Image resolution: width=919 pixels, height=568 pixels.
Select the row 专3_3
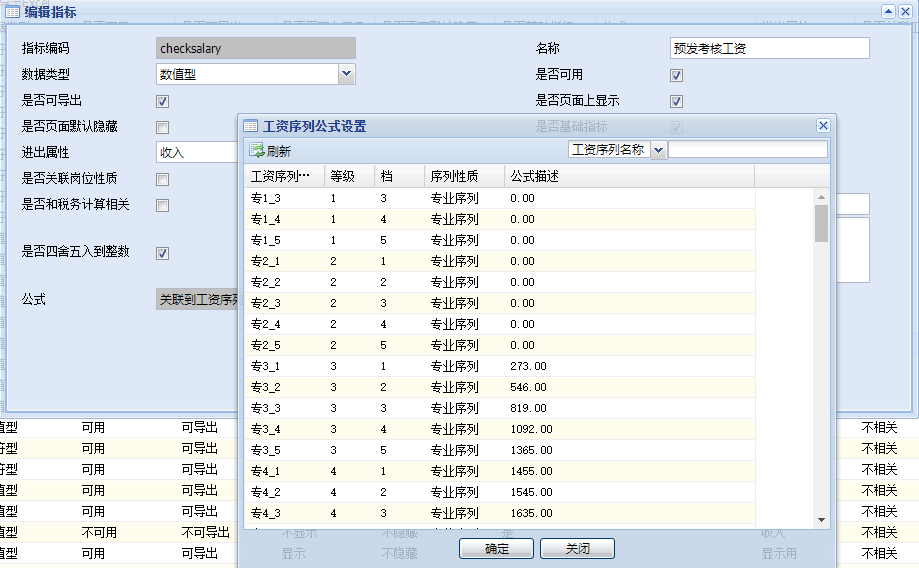point(499,409)
